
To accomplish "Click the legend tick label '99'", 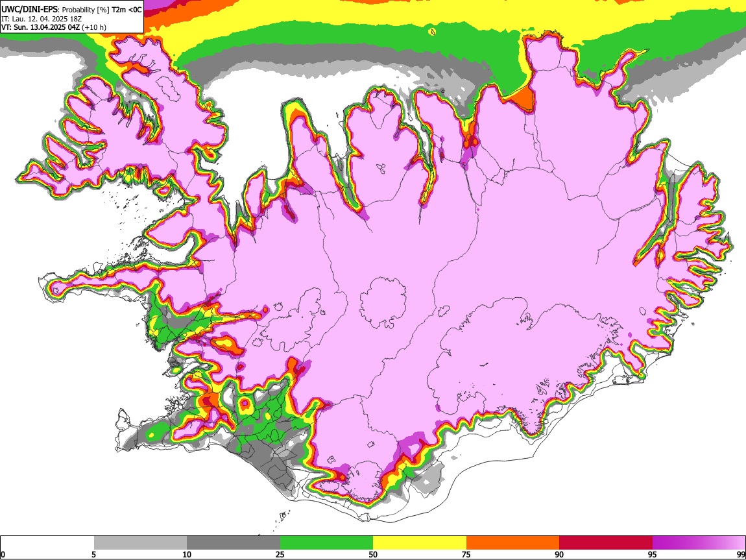I will 741,554.
